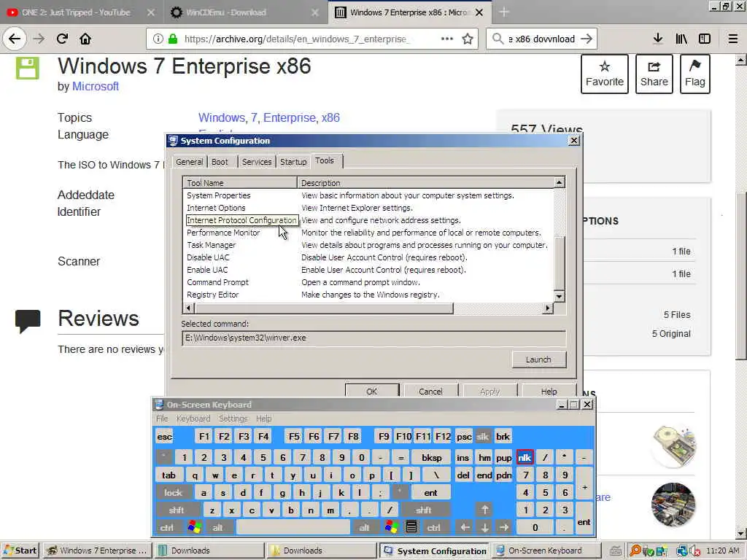This screenshot has width=747, height=560.
Task: Open the Firefox hamburger menu
Action: point(733,39)
